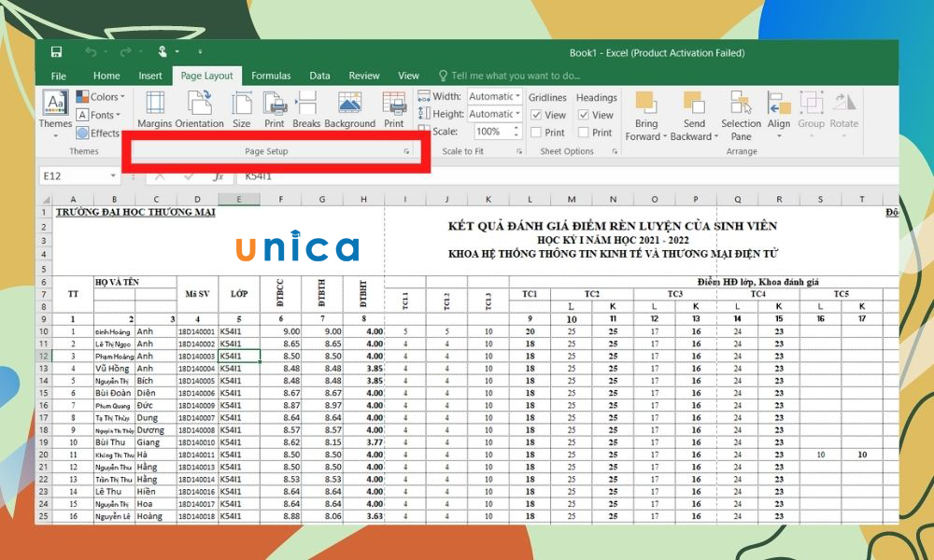Click the Select All corner triangle
The width and height of the screenshot is (934, 560).
pyautogui.click(x=44, y=200)
